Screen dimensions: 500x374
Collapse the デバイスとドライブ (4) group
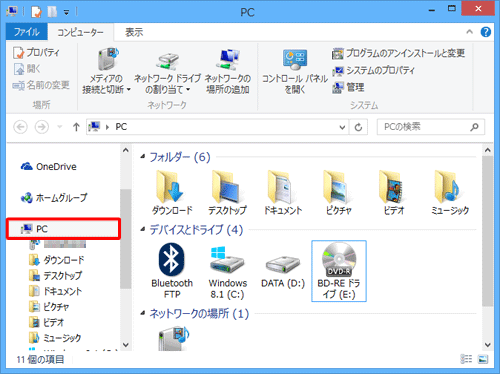point(143,229)
